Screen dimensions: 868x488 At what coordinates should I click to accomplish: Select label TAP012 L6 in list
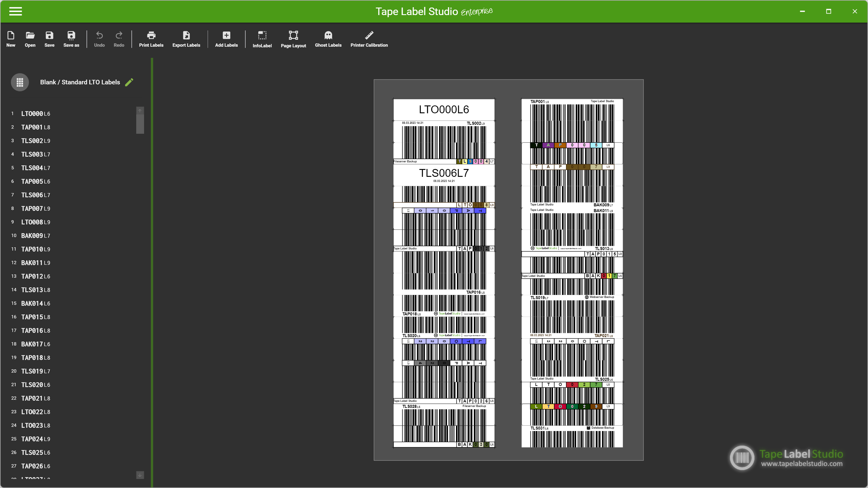pyautogui.click(x=35, y=276)
